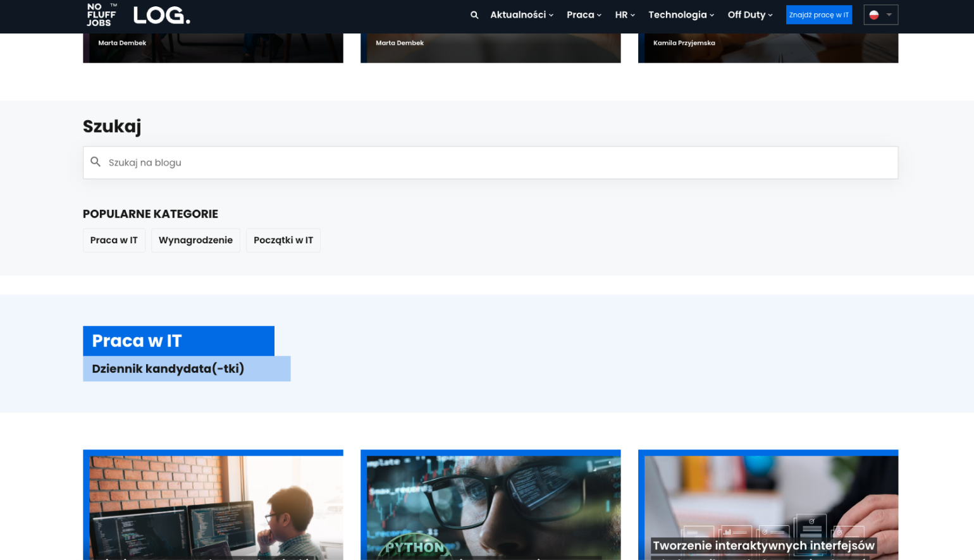Select the Początki w IT category tag
Image resolution: width=974 pixels, height=560 pixels.
tap(283, 240)
